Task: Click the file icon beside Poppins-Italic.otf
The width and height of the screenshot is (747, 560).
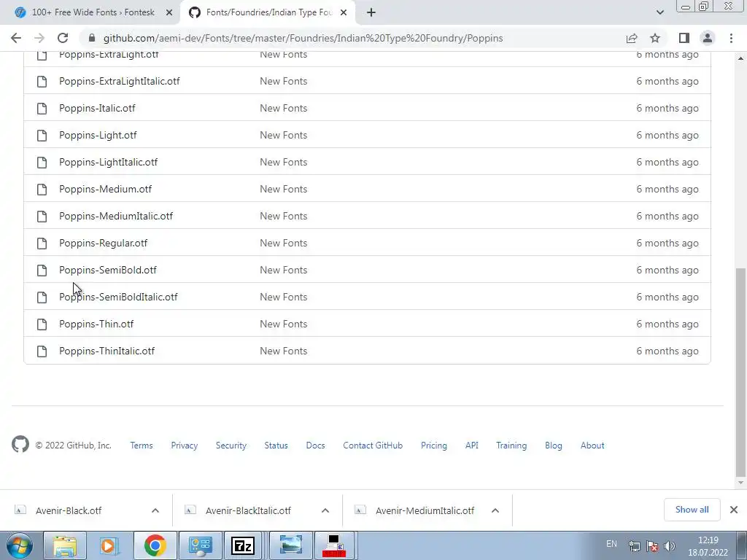Action: [x=42, y=109]
